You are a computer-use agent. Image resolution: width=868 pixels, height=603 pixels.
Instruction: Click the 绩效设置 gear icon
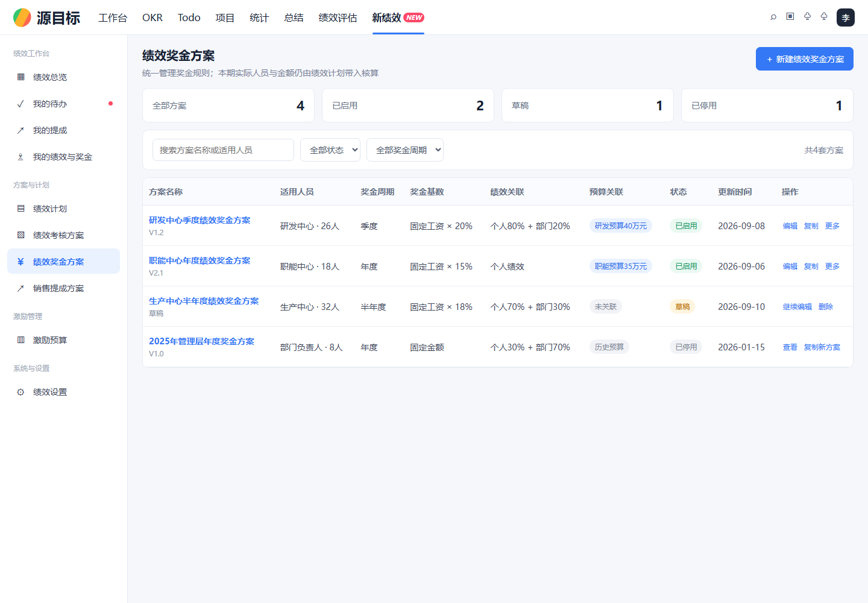(21, 392)
